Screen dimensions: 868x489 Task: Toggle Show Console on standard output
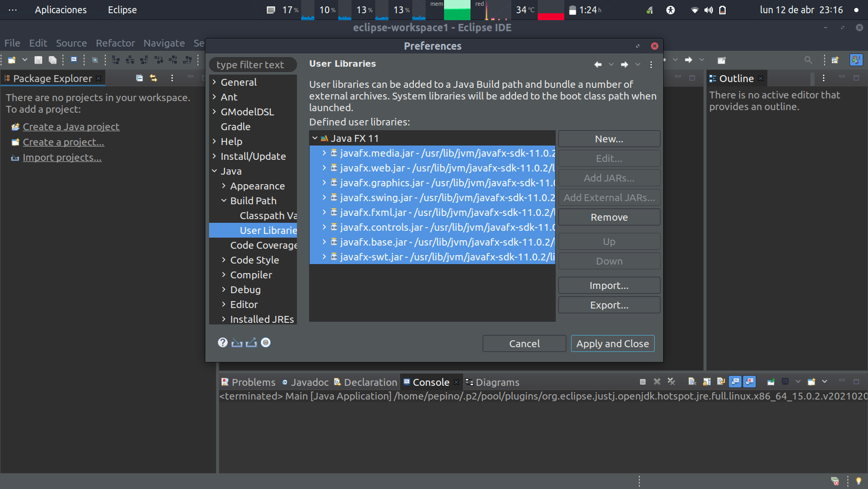(x=735, y=382)
